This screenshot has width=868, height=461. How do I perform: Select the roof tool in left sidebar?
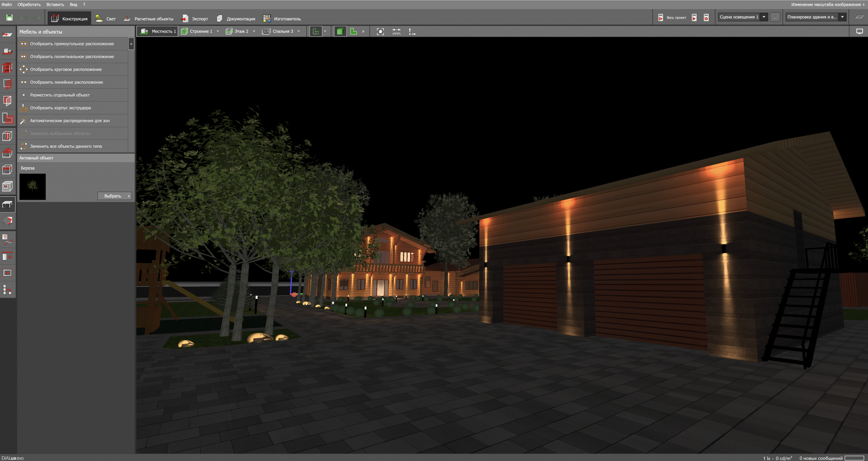[x=7, y=153]
